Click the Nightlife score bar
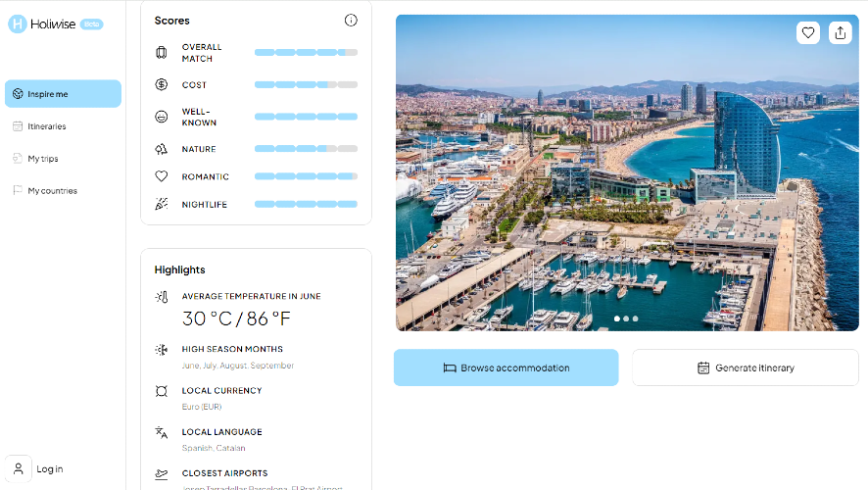Viewport: 868px width, 490px height. 306,204
